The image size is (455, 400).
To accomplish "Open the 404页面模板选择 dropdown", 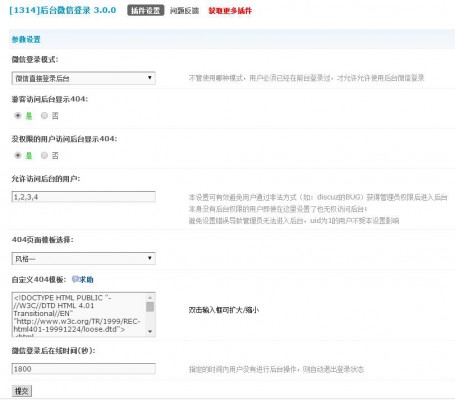I will pyautogui.click(x=83, y=259).
